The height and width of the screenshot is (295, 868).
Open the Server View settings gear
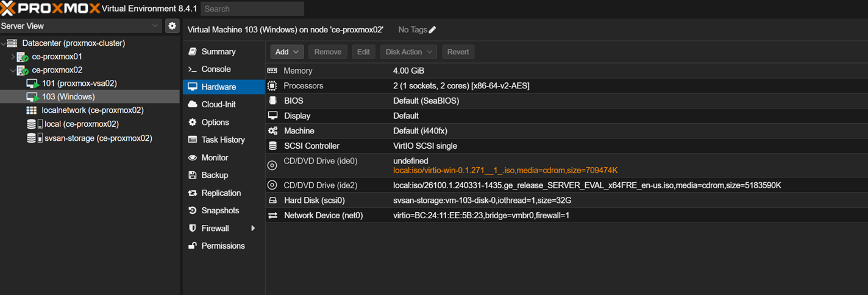coord(172,26)
